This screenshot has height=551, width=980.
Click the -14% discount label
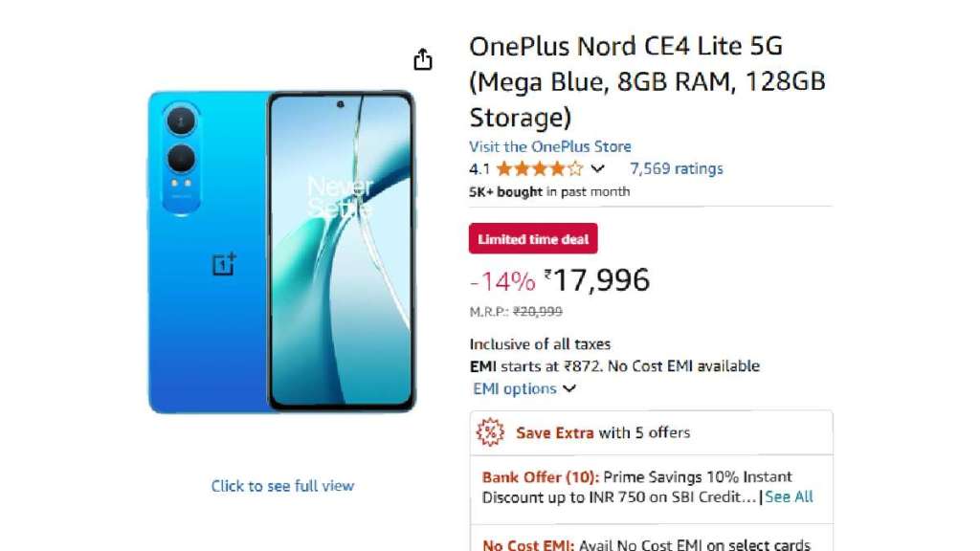point(501,281)
